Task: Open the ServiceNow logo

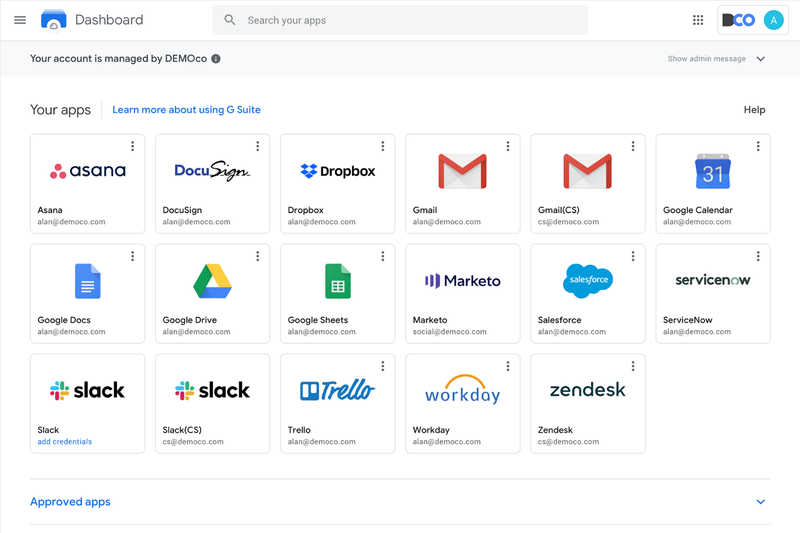Action: (713, 280)
